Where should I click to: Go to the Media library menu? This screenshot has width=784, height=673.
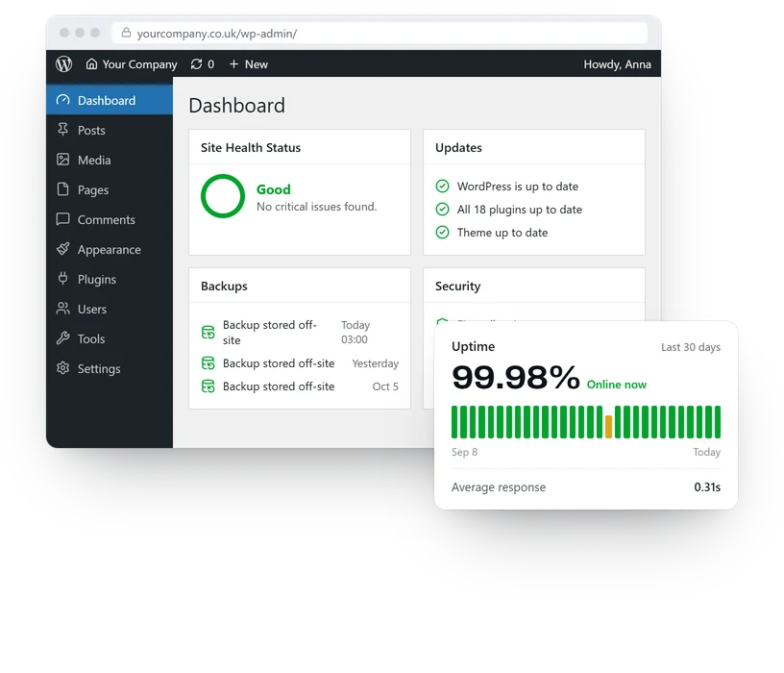(110, 161)
